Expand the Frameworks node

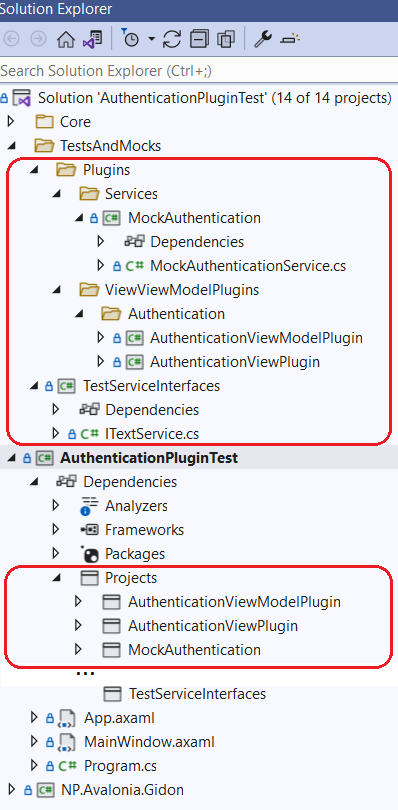pyautogui.click(x=56, y=529)
